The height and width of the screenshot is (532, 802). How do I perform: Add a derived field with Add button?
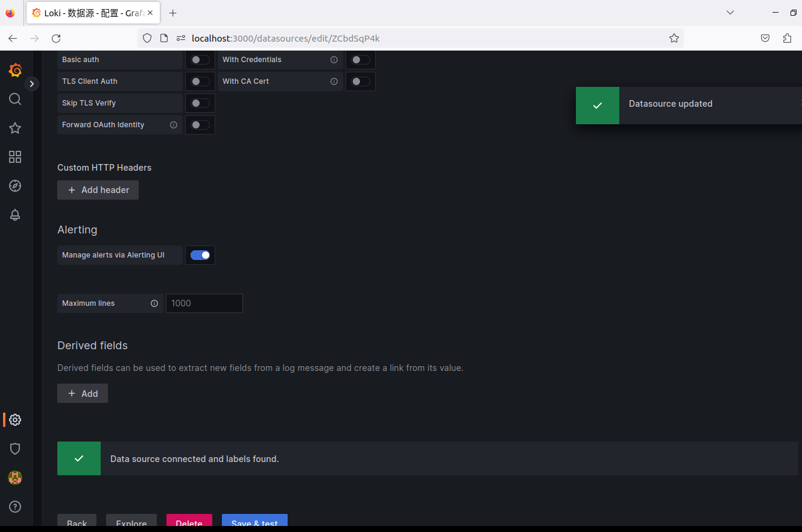point(83,393)
